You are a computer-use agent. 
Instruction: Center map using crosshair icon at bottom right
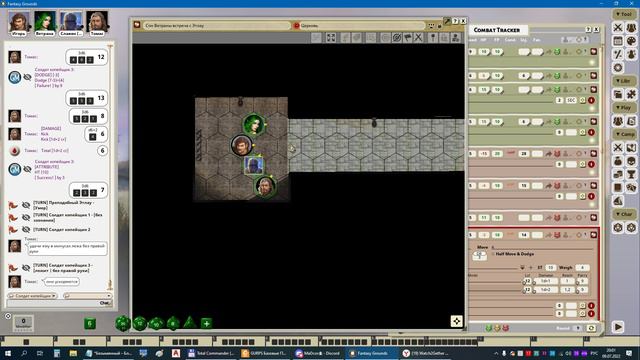pyautogui.click(x=456, y=321)
